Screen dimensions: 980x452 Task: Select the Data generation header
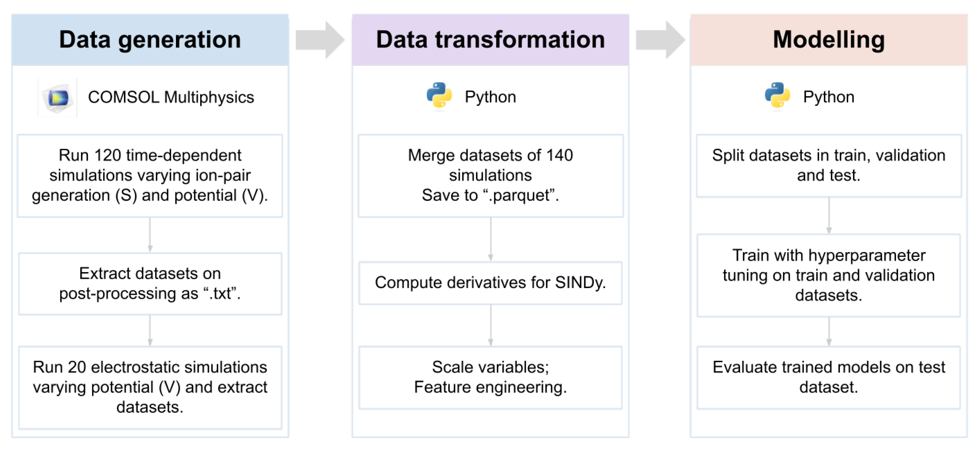(x=150, y=40)
